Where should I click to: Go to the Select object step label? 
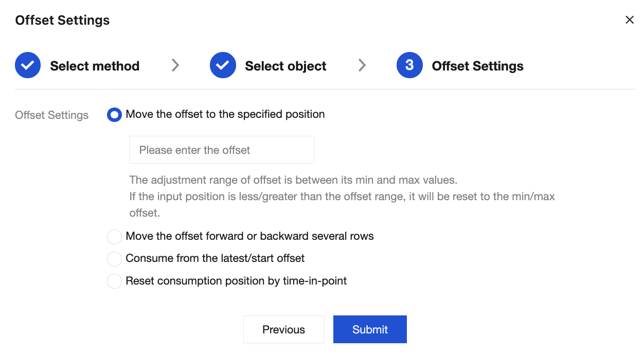click(285, 66)
